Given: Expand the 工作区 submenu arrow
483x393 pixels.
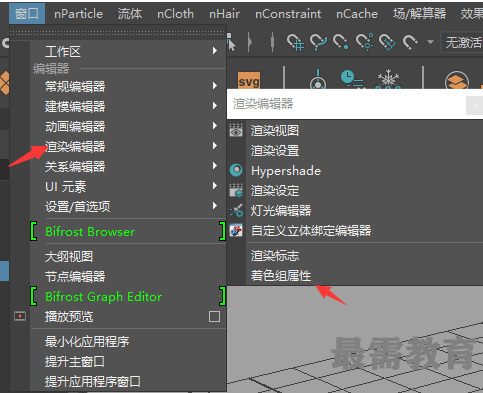Looking at the screenshot, I should 215,51.
